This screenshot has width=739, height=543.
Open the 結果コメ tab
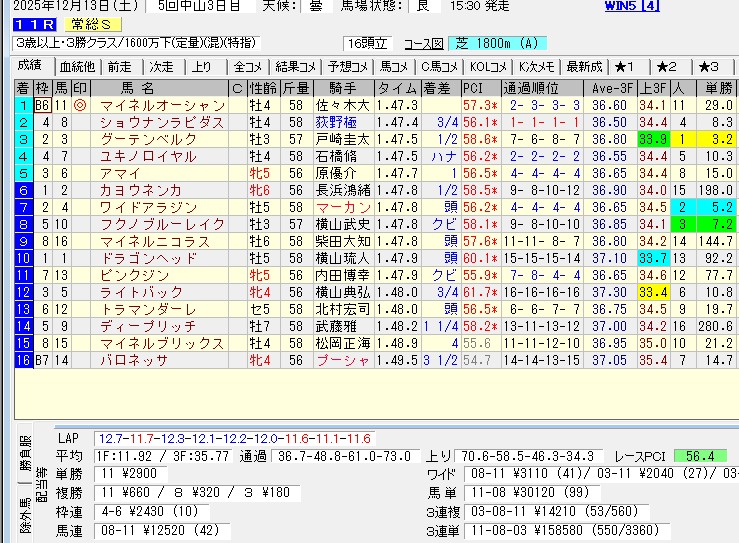296,67
